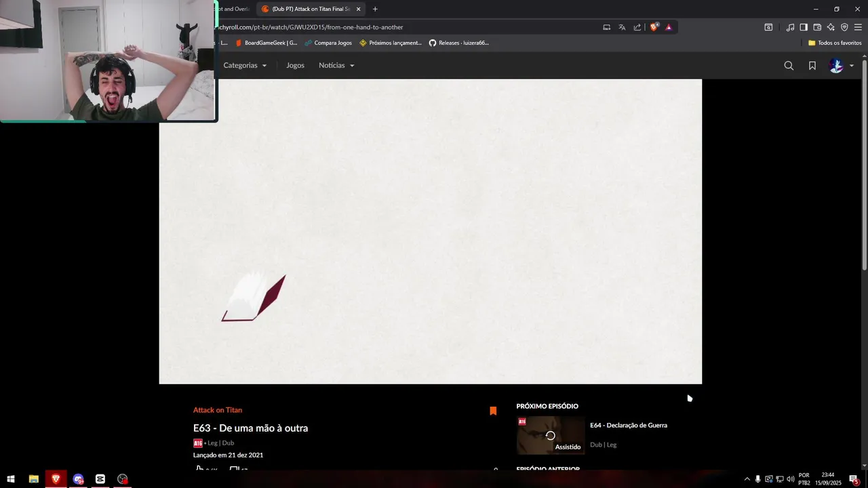
Task: Open the media control music note icon
Action: coord(790,27)
